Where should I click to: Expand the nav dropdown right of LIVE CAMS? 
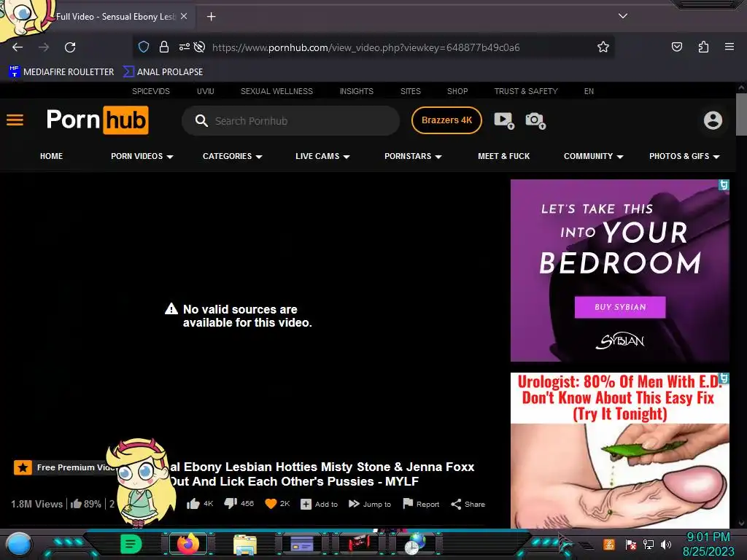pos(413,156)
